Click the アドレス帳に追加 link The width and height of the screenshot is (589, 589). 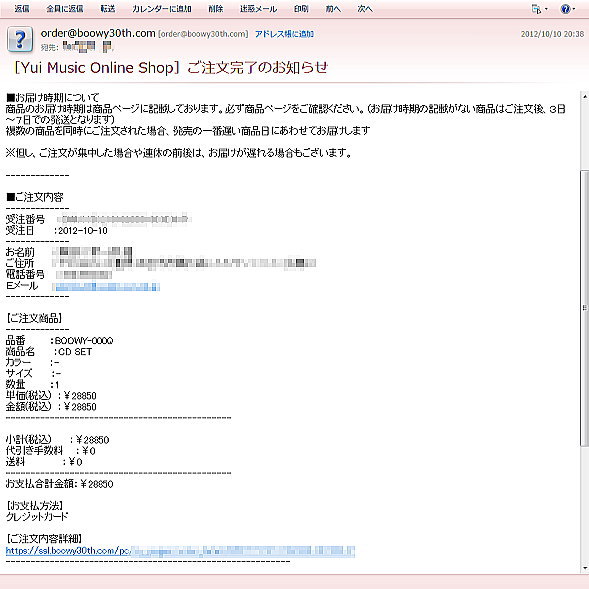284,34
